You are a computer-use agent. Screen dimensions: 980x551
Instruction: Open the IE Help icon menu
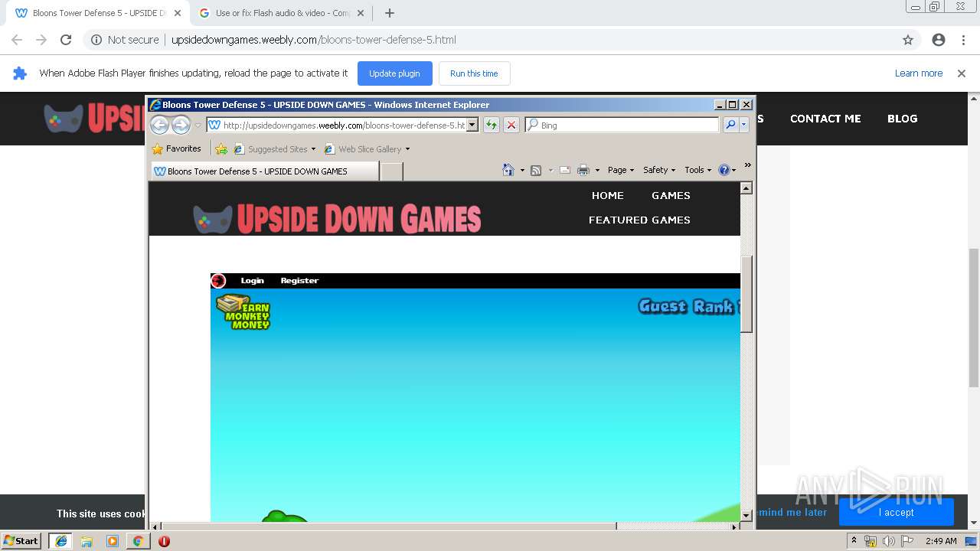tap(727, 170)
